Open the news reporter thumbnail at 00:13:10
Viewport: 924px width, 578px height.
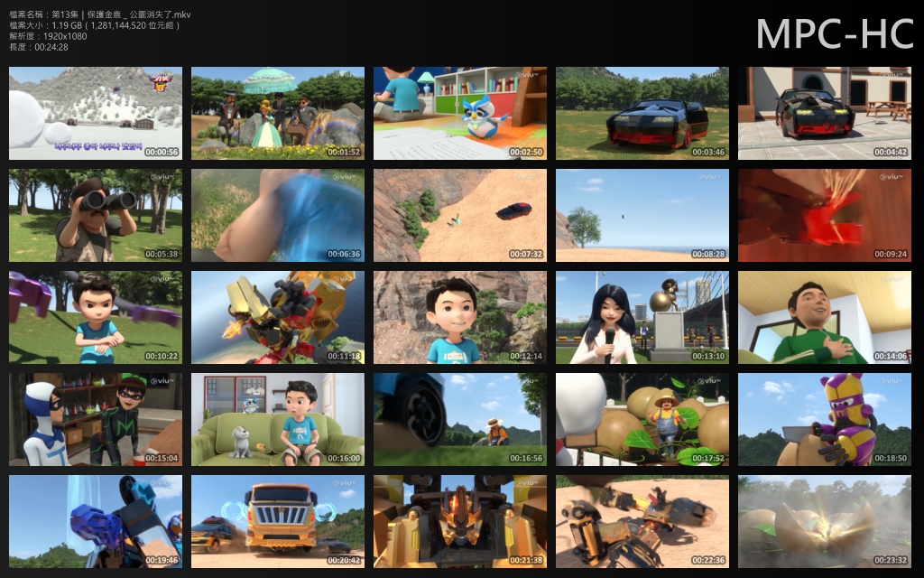(642, 317)
